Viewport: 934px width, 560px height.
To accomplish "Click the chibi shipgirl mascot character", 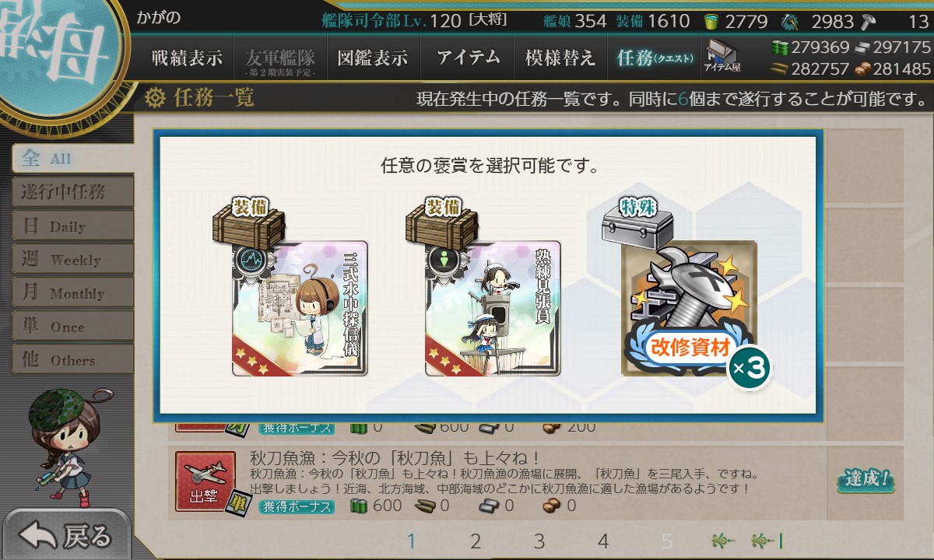I will (x=61, y=444).
